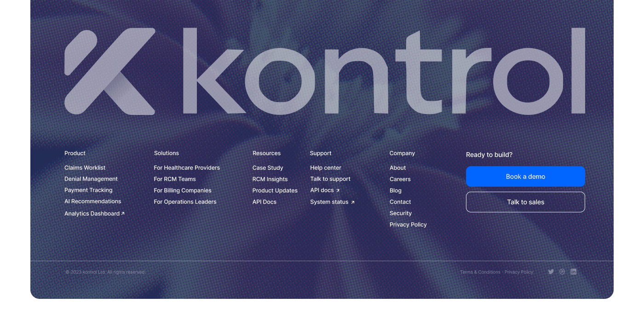Click the Product column heading

75,153
